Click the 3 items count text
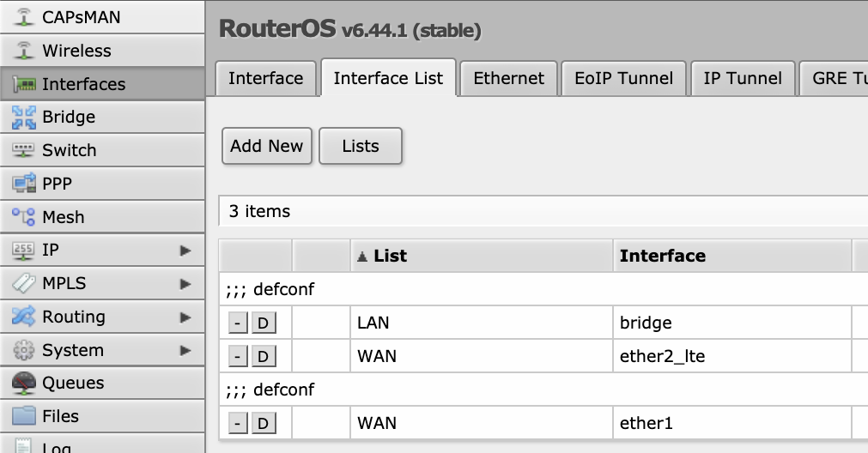The image size is (868, 453). click(259, 211)
